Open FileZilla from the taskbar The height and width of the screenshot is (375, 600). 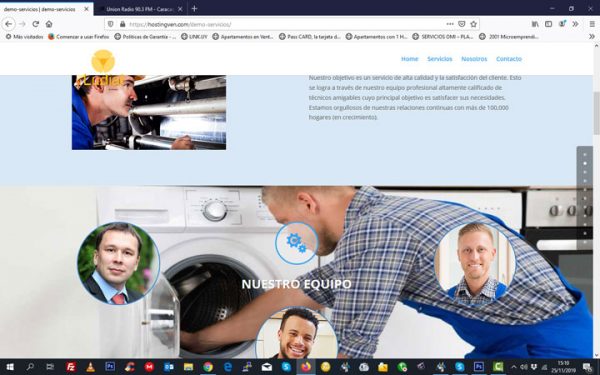pos(71,367)
